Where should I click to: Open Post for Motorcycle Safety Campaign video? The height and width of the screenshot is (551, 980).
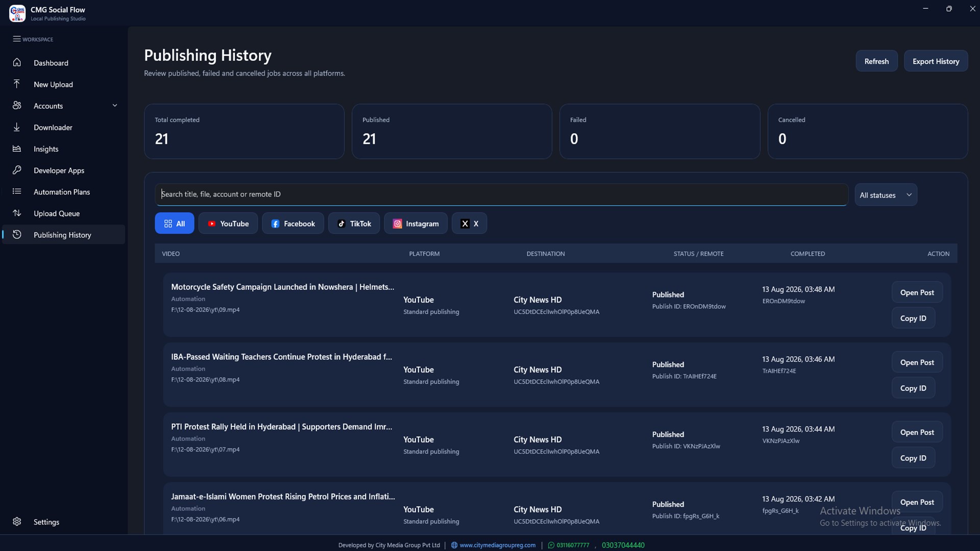point(917,292)
